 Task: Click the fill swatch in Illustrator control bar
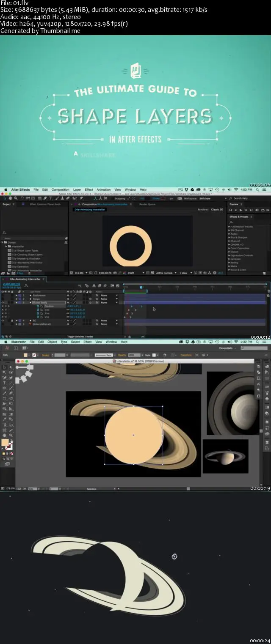point(26,355)
